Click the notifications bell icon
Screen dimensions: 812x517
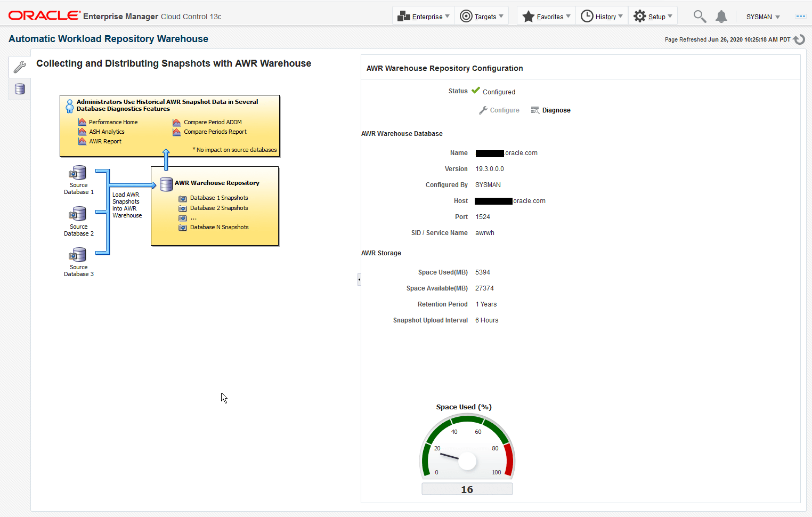[721, 17]
